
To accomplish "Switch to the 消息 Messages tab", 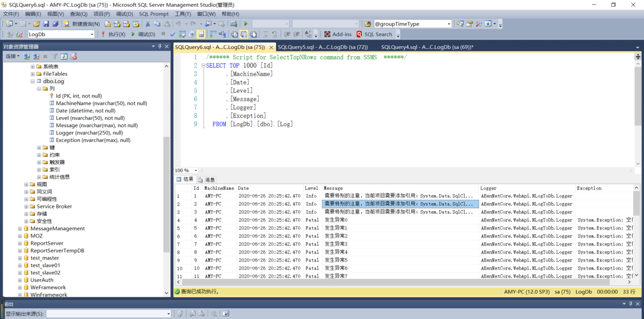I will (207, 179).
